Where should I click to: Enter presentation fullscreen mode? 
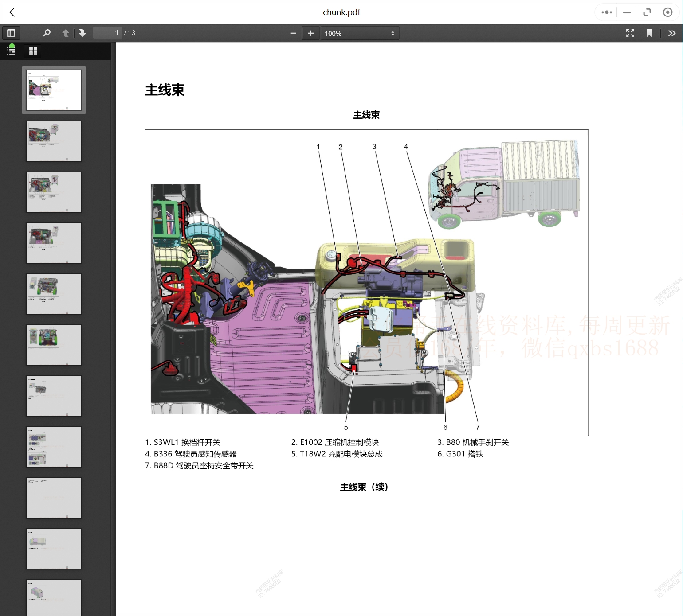click(x=630, y=33)
